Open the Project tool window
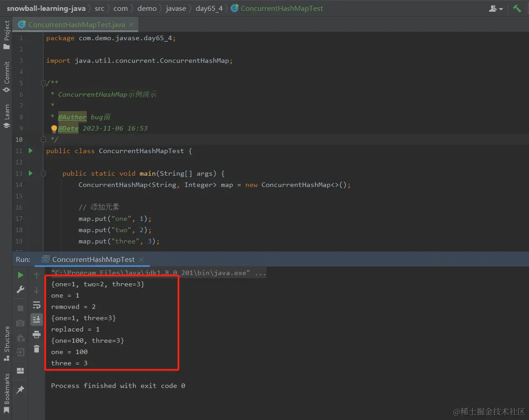 [x=6, y=35]
